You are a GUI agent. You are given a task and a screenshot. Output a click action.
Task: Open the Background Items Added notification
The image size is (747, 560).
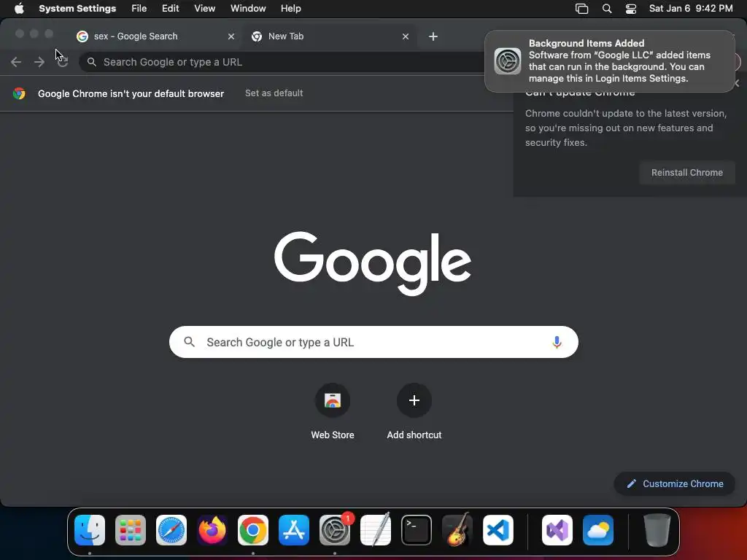(610, 61)
